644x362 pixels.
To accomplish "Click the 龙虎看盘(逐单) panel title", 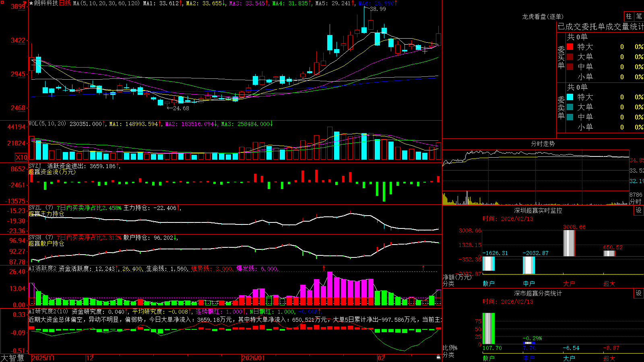I will point(543,16).
